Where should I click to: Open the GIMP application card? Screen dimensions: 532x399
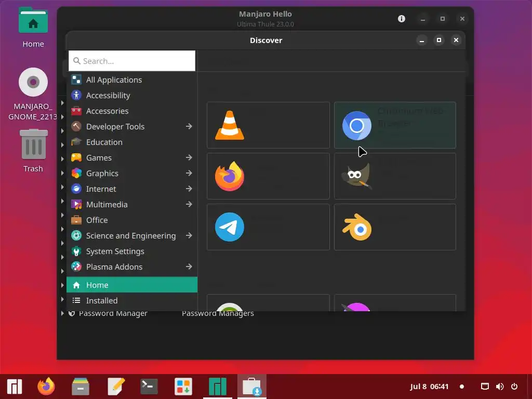click(x=395, y=176)
